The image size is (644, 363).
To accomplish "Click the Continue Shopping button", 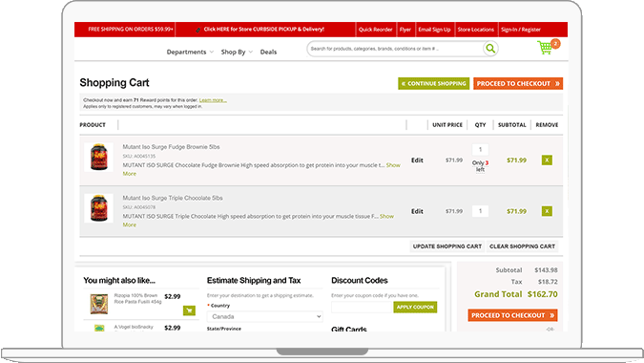I will 434,83.
